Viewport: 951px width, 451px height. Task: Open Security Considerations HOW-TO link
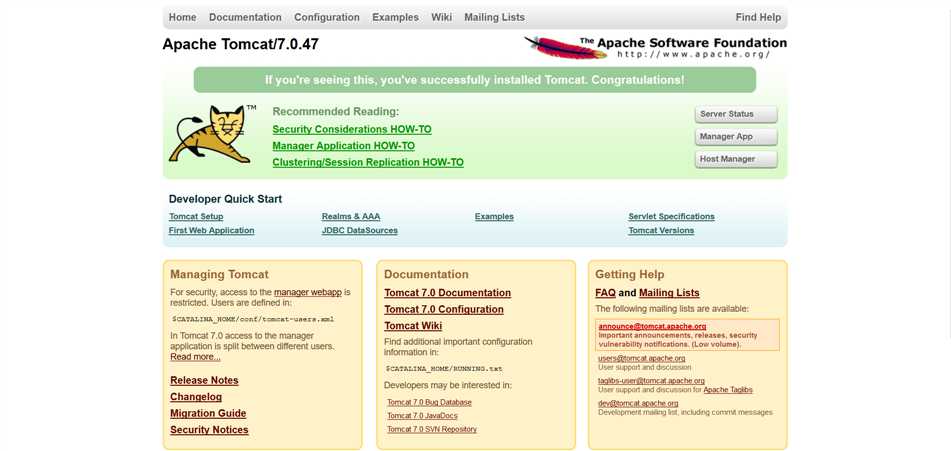352,129
